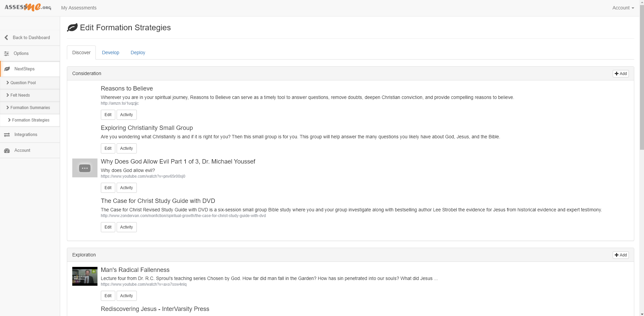644x316 pixels.
Task: Edit the Reasons to Believe strategy
Action: tap(108, 115)
